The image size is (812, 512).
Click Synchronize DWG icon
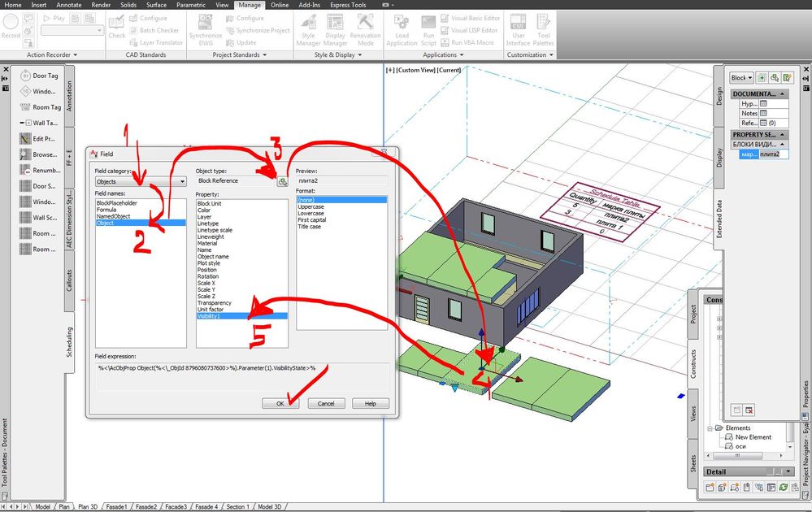(x=206, y=30)
